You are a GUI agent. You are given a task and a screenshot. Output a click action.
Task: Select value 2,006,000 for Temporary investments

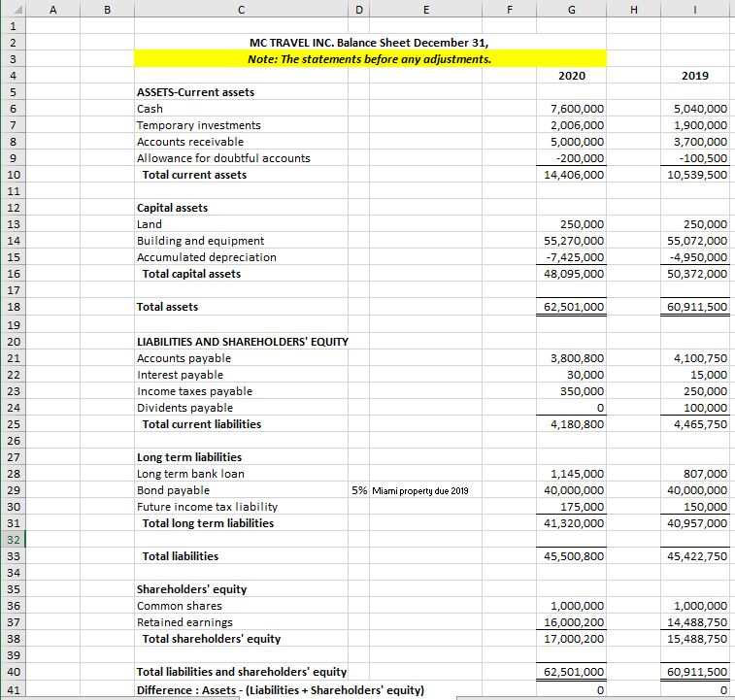pyautogui.click(x=572, y=124)
